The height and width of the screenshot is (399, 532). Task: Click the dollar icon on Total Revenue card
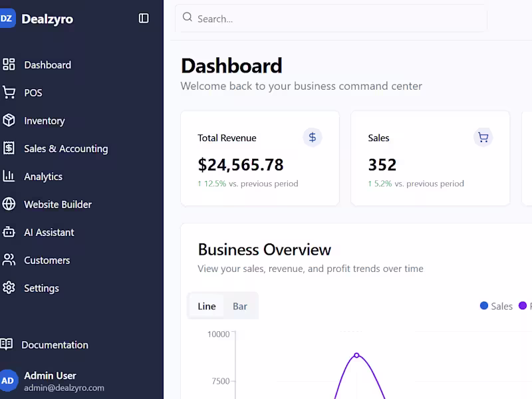click(x=313, y=138)
